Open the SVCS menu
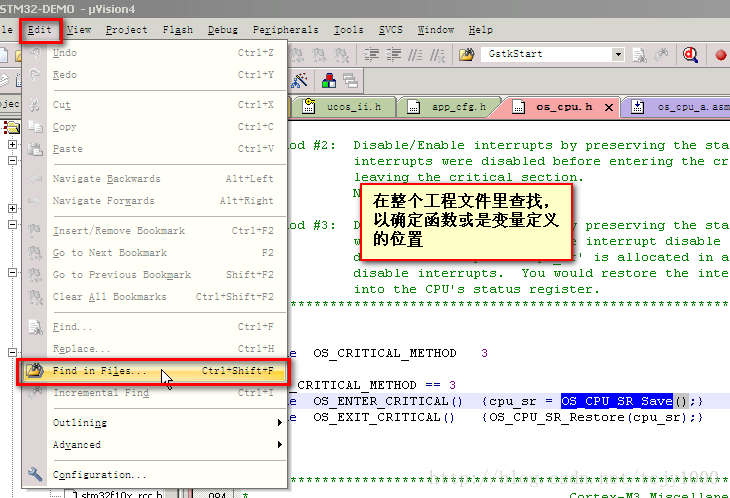Viewport: 730px width, 498px height. [x=390, y=30]
